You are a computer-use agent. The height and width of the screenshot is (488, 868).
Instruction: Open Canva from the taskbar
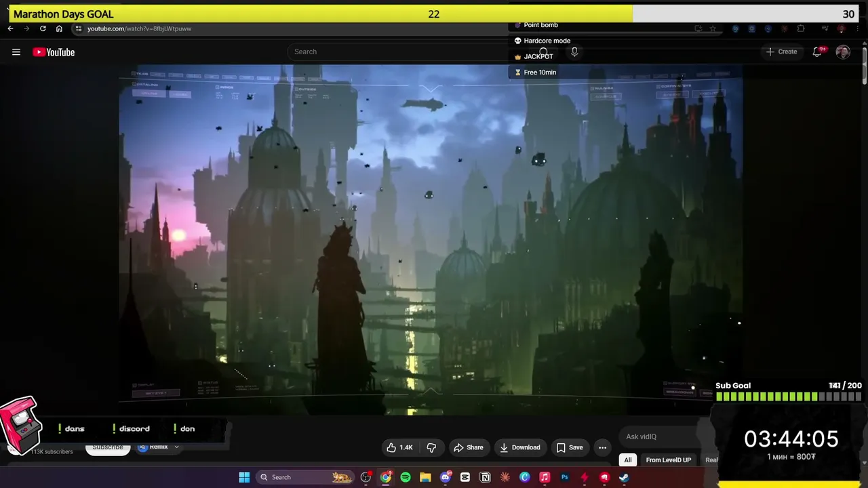point(525,477)
